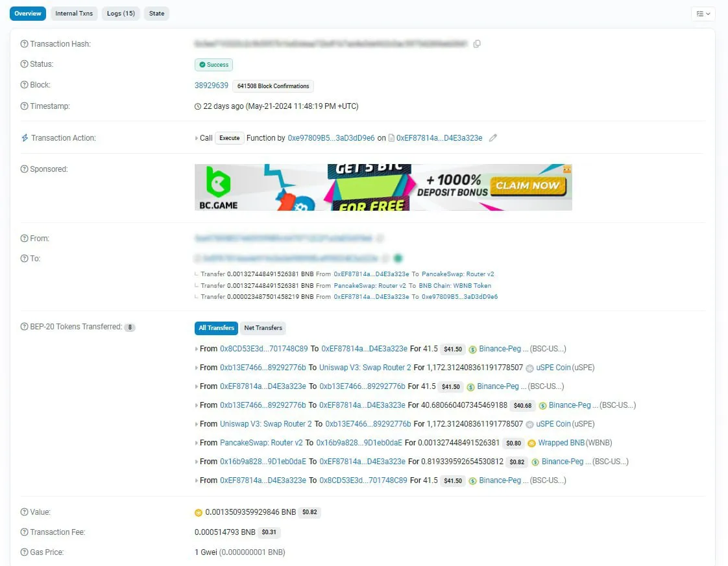Click the pencil edit icon beside the contract address
The height and width of the screenshot is (566, 728).
[x=493, y=138]
